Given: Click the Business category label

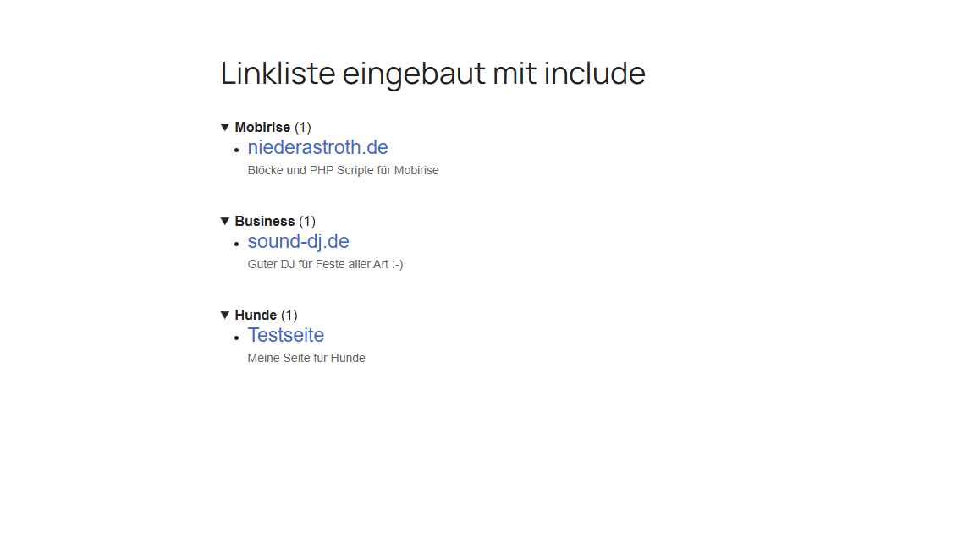Looking at the screenshot, I should coord(265,221).
